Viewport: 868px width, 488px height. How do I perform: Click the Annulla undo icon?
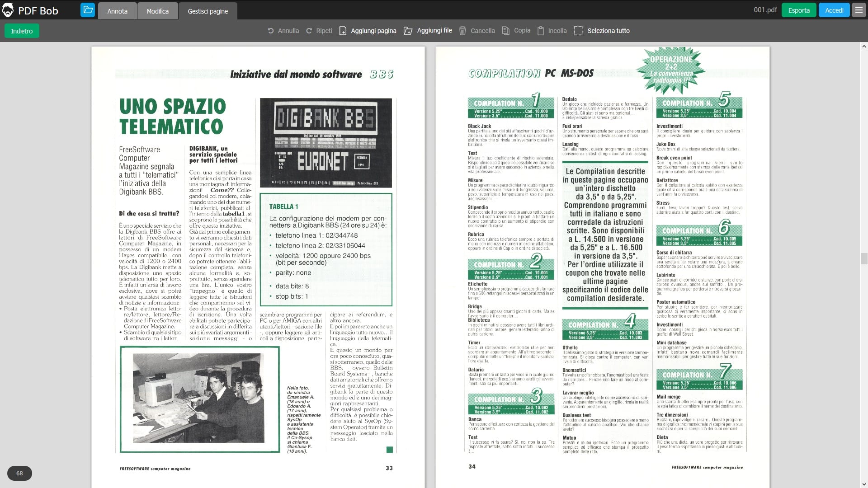(270, 31)
